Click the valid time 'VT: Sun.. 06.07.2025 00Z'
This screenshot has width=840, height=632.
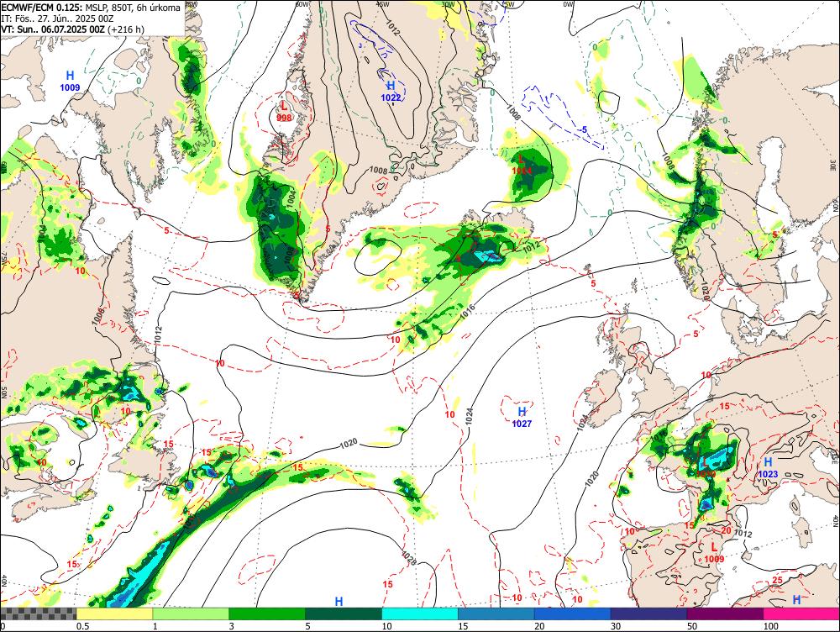pos(52,29)
